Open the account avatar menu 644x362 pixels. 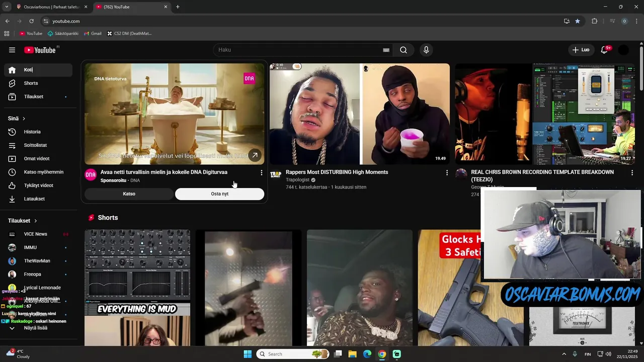coord(623,50)
